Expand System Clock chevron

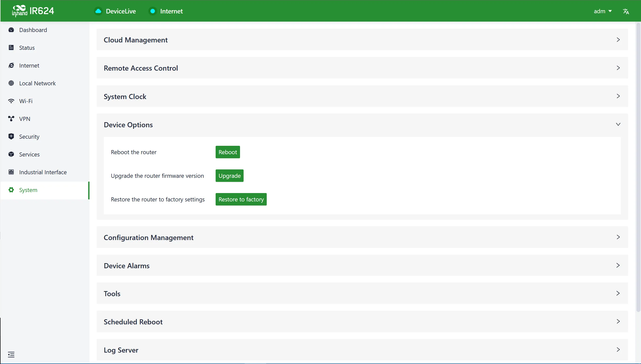coord(618,96)
